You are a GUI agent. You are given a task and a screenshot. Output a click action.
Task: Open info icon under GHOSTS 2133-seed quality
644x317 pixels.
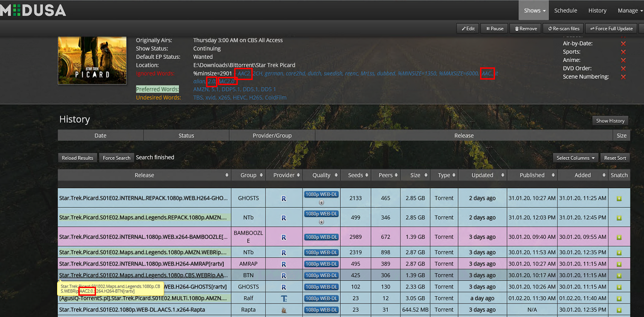(x=322, y=203)
